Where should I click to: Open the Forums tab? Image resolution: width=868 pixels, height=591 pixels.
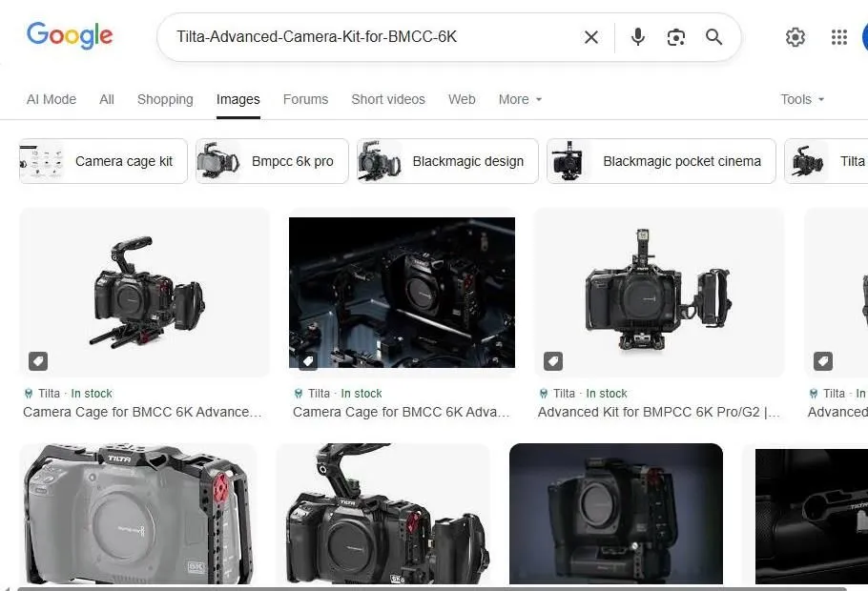[305, 99]
